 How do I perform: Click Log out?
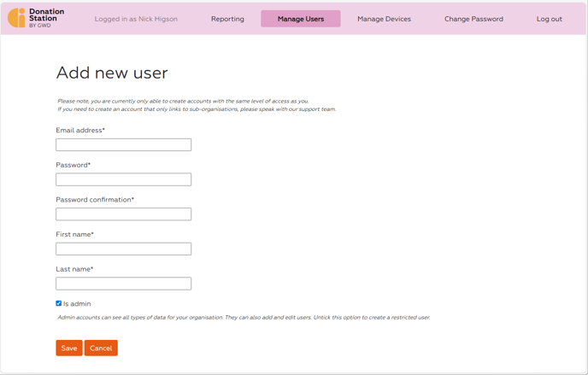tap(549, 19)
